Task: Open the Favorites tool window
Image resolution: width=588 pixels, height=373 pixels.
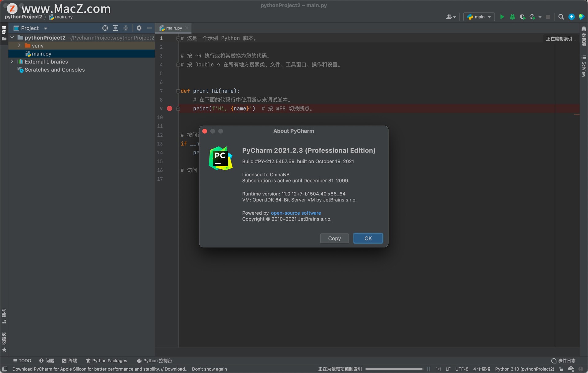Action: pos(4,342)
